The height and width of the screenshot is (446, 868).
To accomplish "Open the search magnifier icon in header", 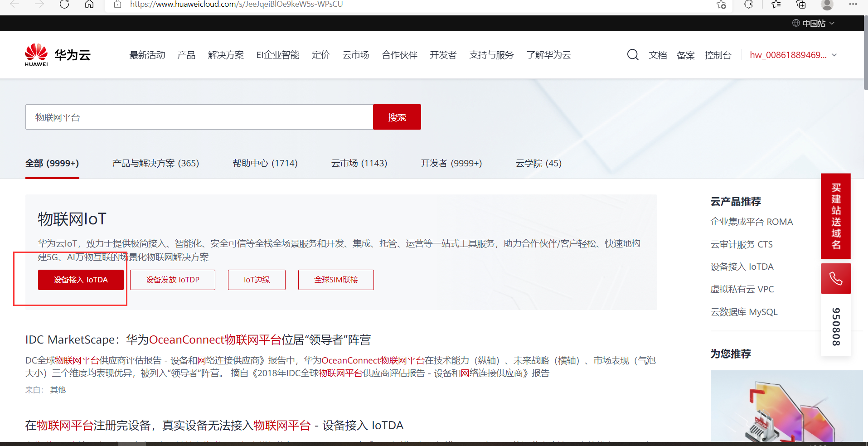I will click(633, 55).
